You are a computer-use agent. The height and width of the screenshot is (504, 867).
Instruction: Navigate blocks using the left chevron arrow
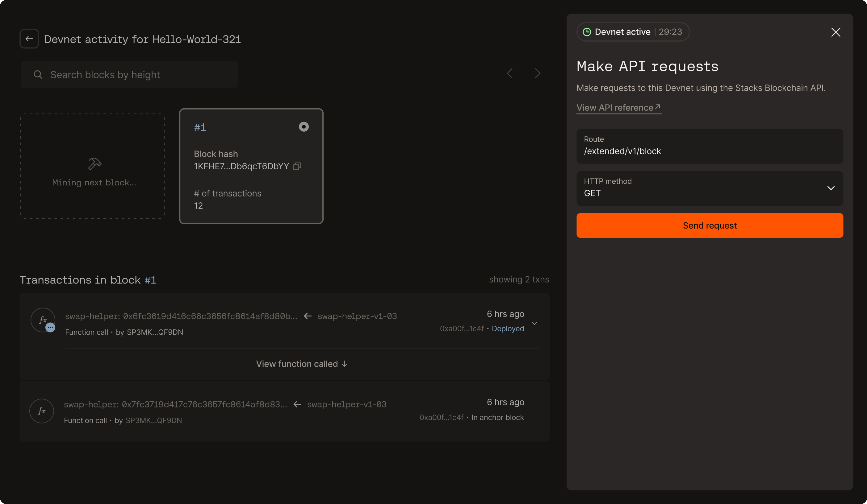pos(510,73)
